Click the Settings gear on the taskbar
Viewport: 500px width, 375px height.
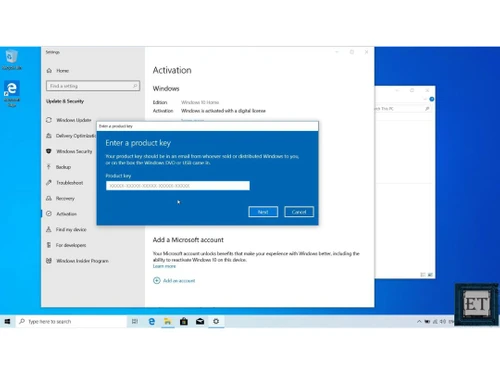click(x=216, y=321)
